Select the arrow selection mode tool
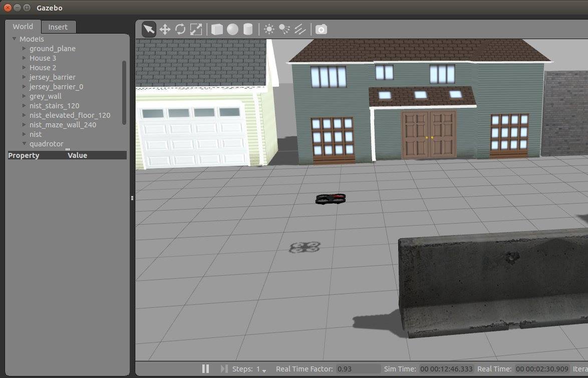Screen dimensions: 588x378 click(149, 30)
